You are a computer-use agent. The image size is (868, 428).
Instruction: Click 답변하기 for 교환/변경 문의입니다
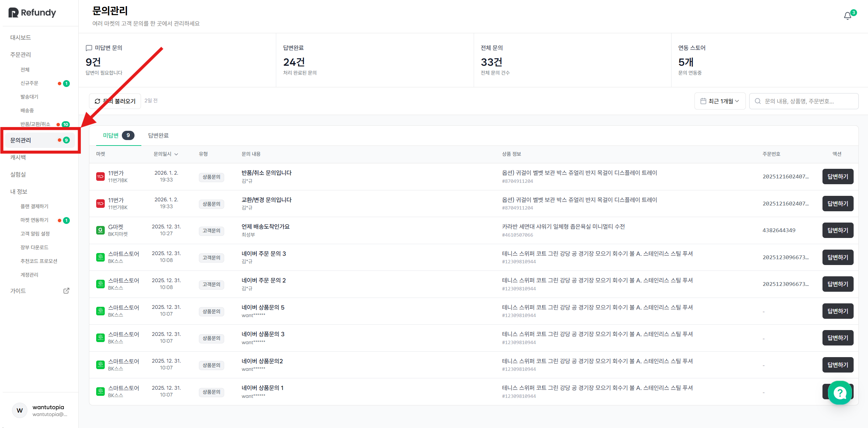838,203
